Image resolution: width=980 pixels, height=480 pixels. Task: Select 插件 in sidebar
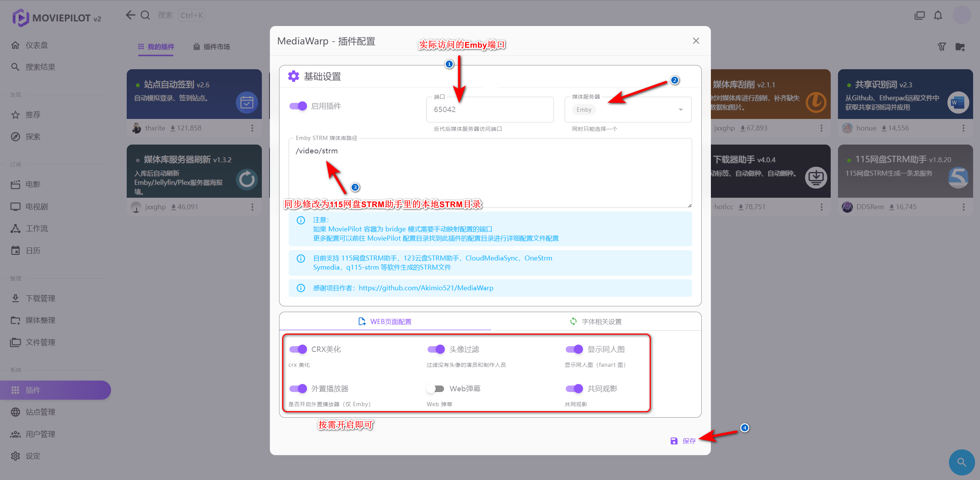(56, 390)
